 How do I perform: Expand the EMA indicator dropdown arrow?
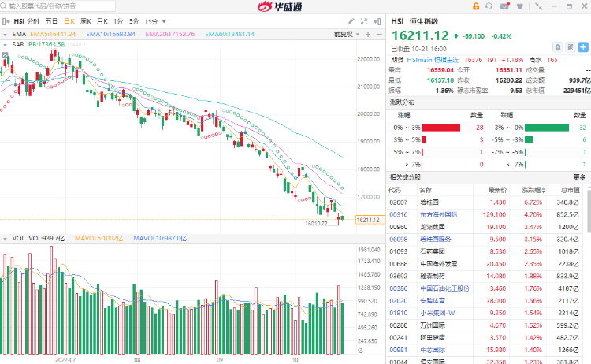[5, 35]
